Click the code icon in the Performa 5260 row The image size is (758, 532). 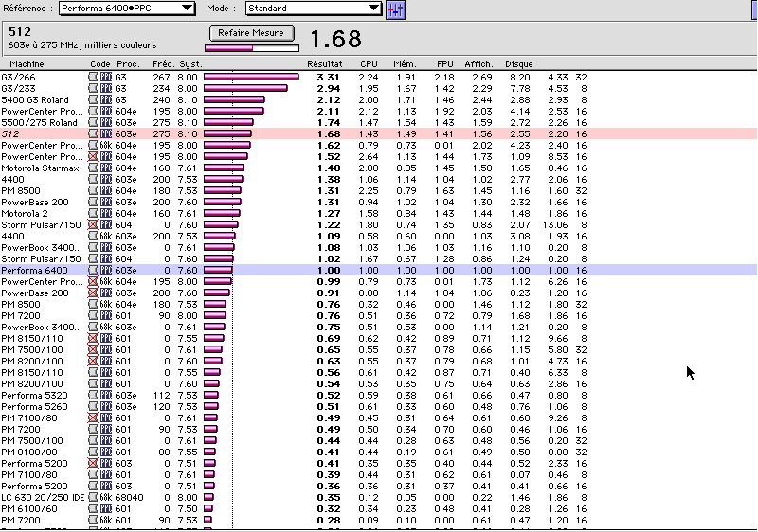tap(93, 406)
